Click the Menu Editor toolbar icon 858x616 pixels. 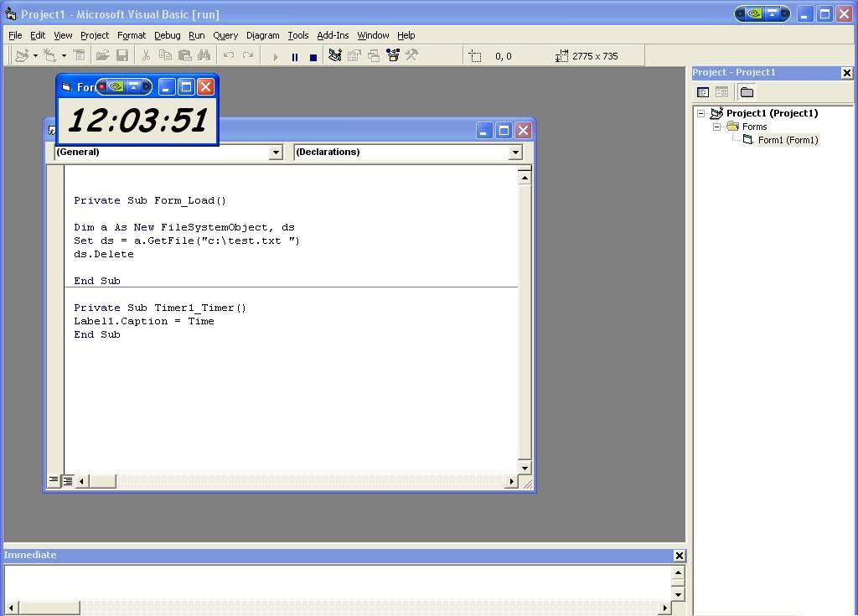tap(80, 55)
